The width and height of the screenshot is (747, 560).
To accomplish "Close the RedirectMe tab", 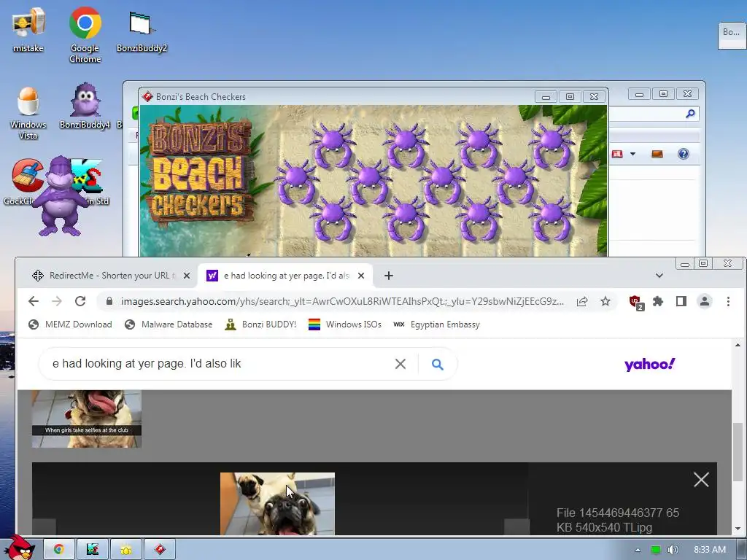I will 187,276.
